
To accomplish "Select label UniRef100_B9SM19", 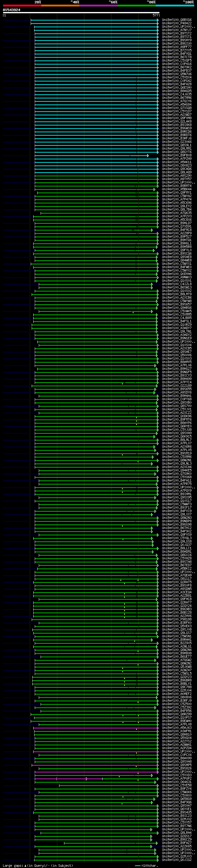I will point(177,453).
